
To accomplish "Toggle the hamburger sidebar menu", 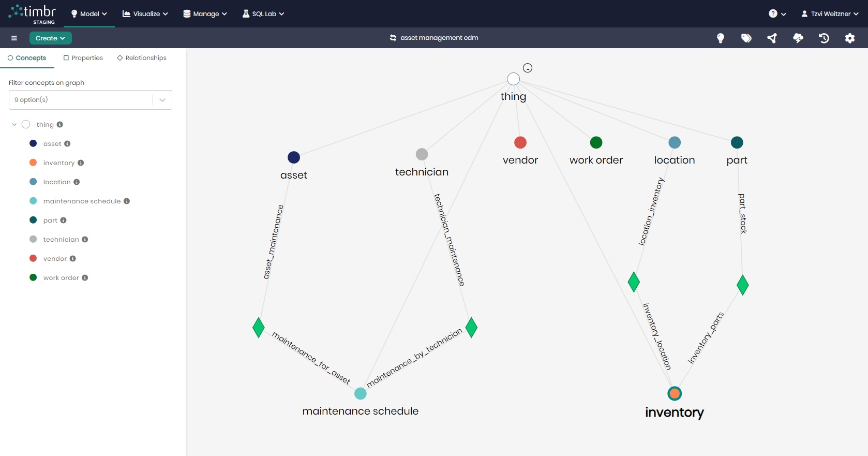I will [x=14, y=38].
